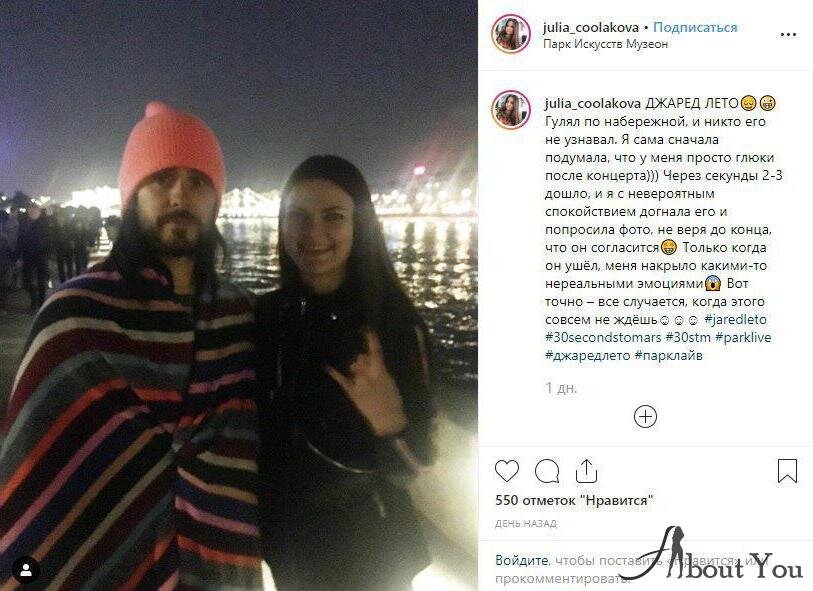Open the #jaredleto hashtag

pos(735,319)
